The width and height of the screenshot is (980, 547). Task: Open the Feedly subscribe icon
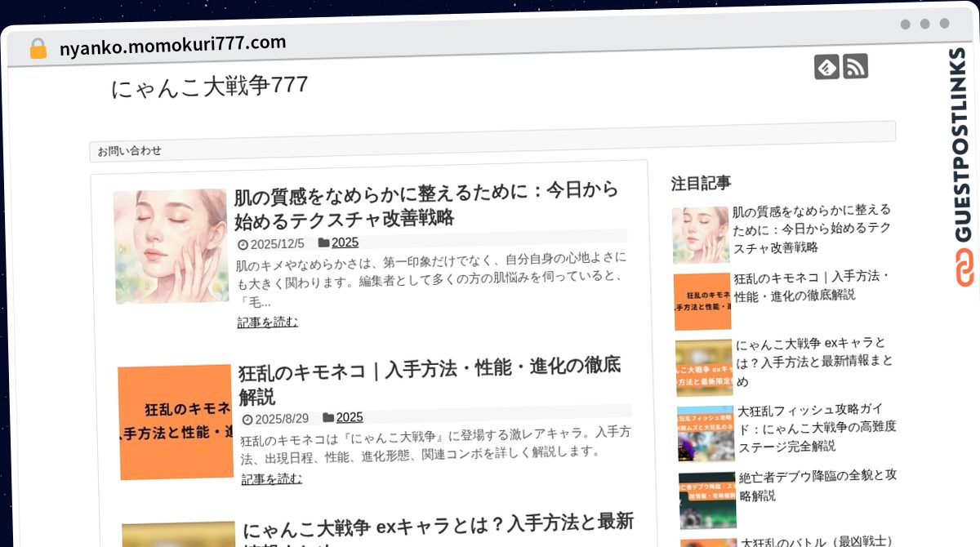[x=826, y=67]
